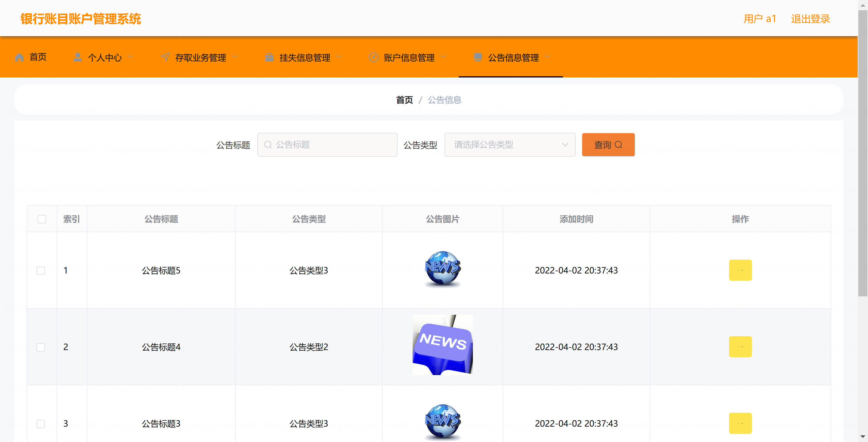Viewport: 868px width, 442px height.
Task: Click the 用户 a1 user label
Action: pyautogui.click(x=760, y=19)
